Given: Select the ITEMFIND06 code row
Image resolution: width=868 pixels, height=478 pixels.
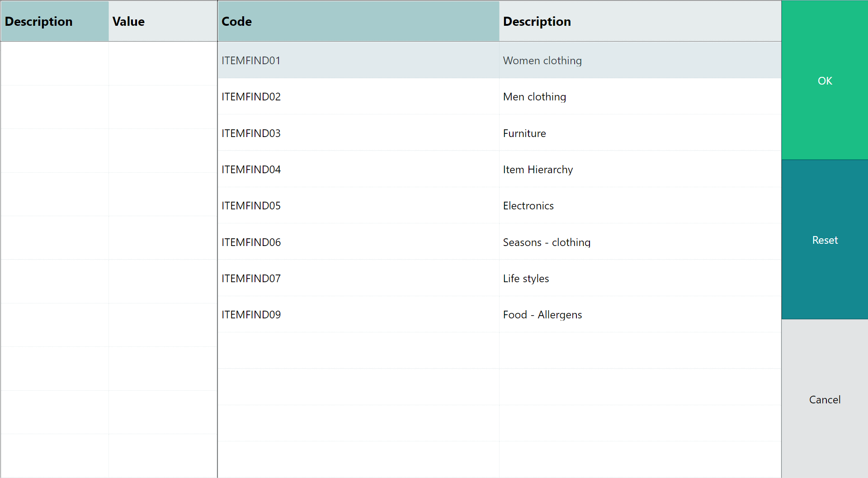Looking at the screenshot, I should pyautogui.click(x=251, y=242).
